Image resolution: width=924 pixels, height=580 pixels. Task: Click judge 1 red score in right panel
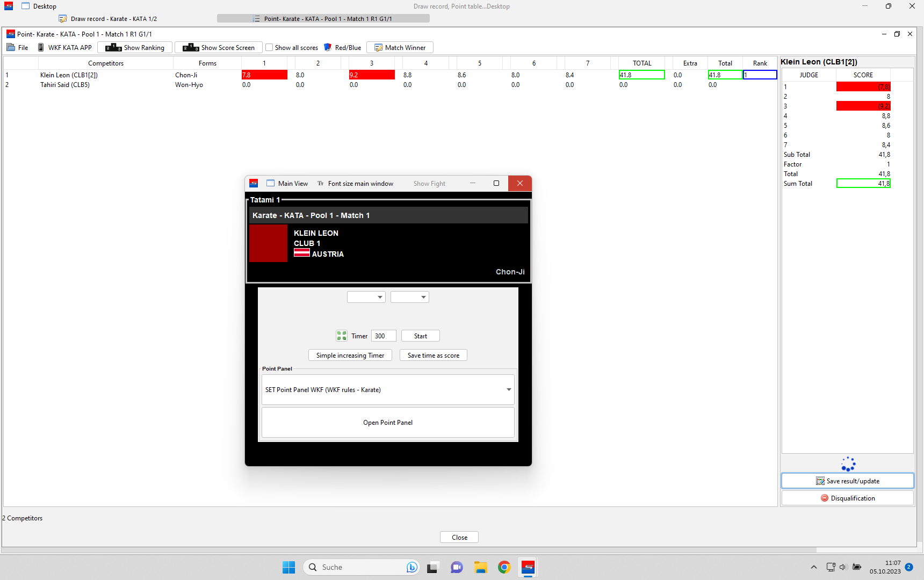[863, 86]
